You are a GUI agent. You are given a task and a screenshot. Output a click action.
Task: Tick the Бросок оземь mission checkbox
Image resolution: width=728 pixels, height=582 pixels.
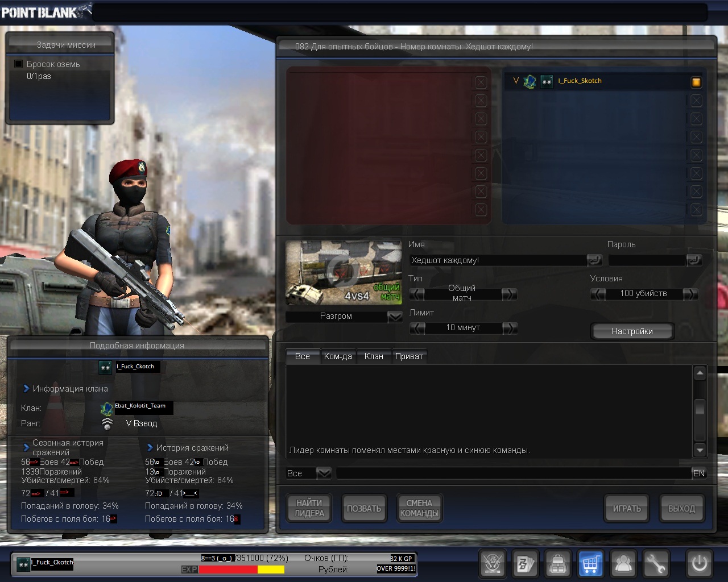click(x=19, y=64)
